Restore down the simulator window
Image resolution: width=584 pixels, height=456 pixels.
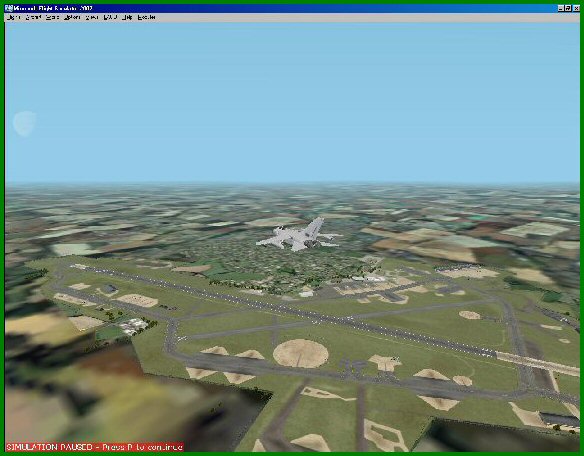568,8
